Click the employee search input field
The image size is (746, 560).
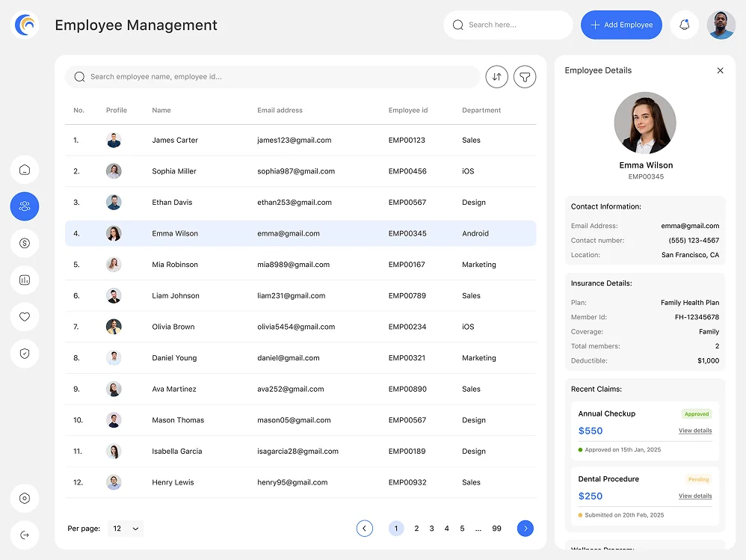pyautogui.click(x=273, y=76)
